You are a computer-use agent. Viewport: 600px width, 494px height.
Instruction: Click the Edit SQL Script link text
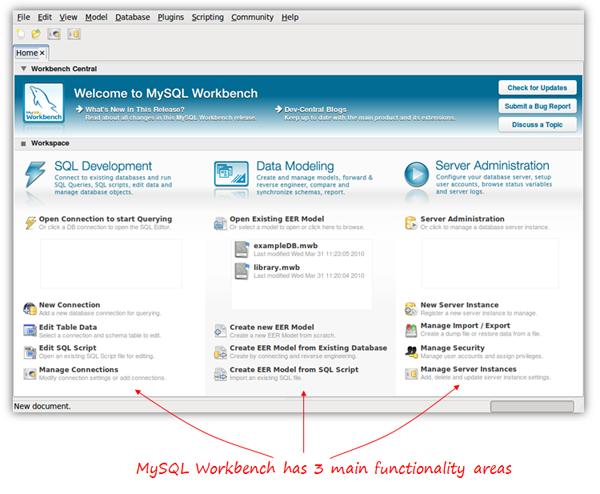coord(67,348)
